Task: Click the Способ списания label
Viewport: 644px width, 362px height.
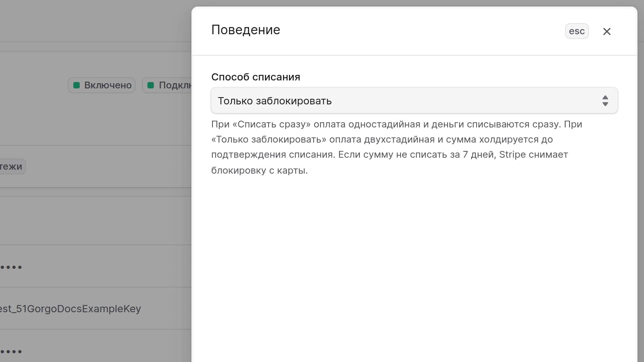Action: [255, 77]
